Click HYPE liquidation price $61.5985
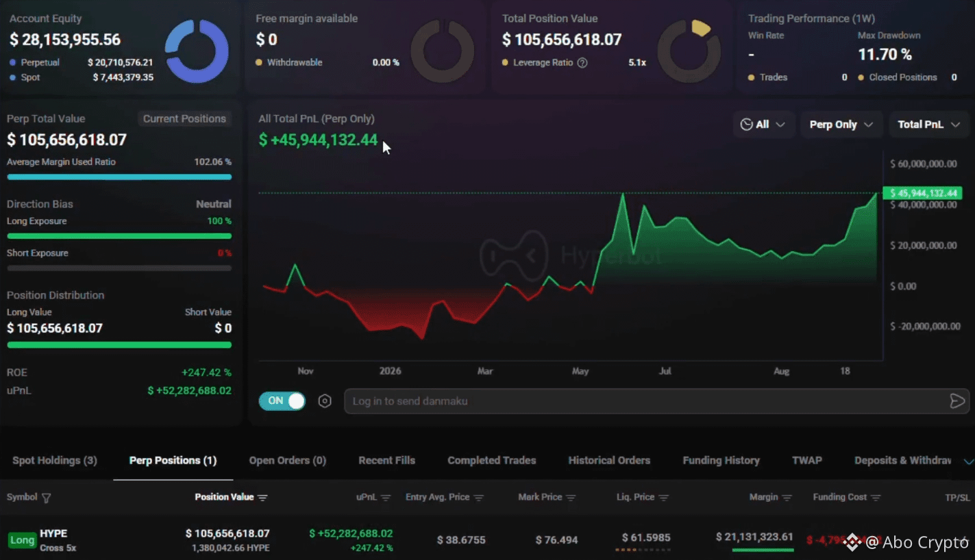 coord(646,537)
